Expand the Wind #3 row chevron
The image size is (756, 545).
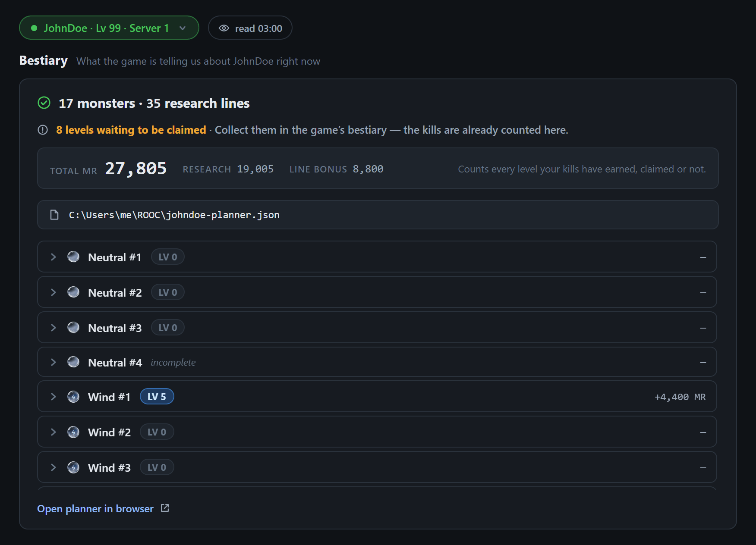pos(54,467)
